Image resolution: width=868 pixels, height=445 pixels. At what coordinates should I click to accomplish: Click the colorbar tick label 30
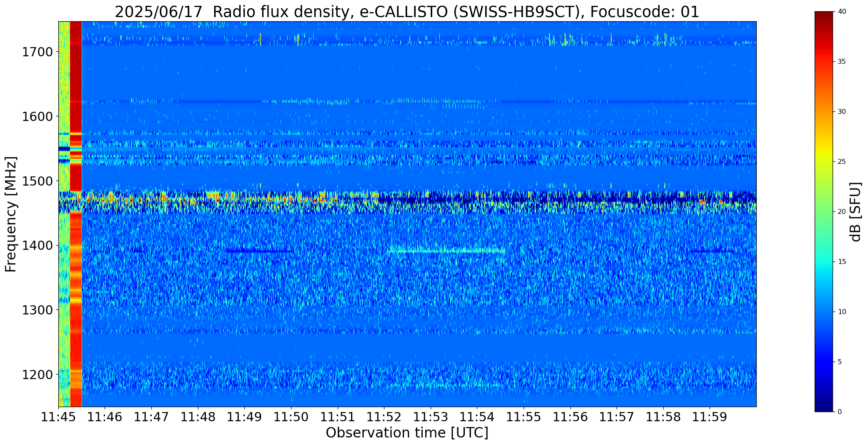[x=842, y=112]
